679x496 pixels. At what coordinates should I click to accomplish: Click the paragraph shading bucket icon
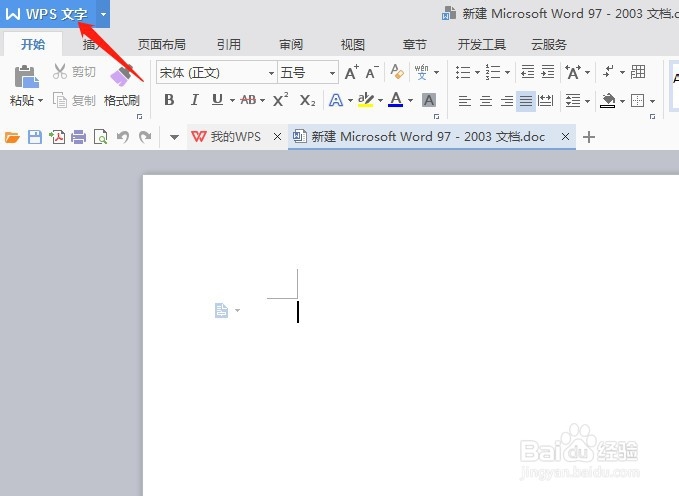click(608, 100)
